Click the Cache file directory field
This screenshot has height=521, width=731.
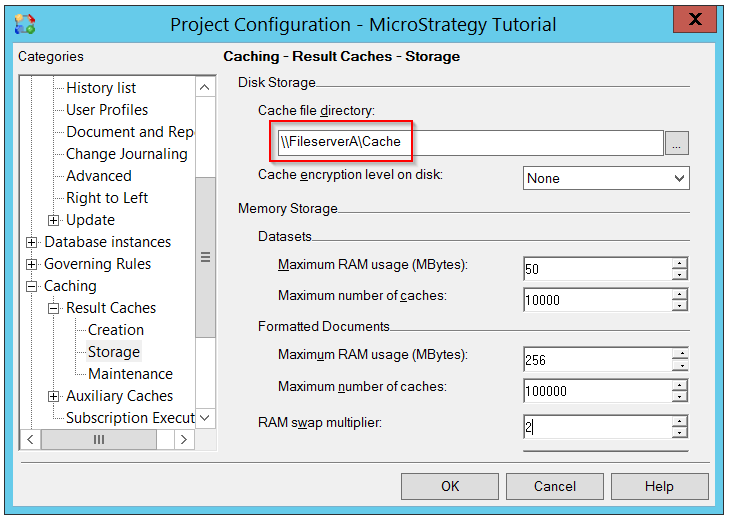[468, 143]
